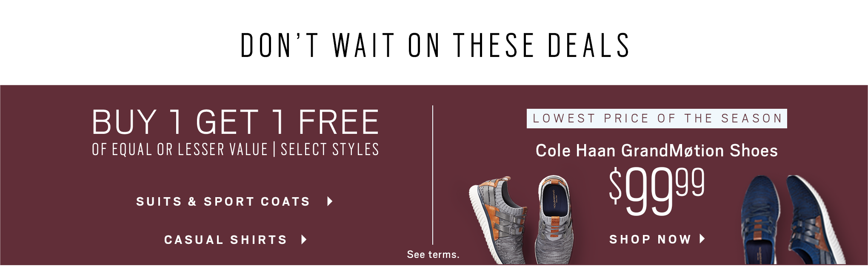Open the Casual Shirts link
The height and width of the screenshot is (266, 868).
[x=226, y=240]
